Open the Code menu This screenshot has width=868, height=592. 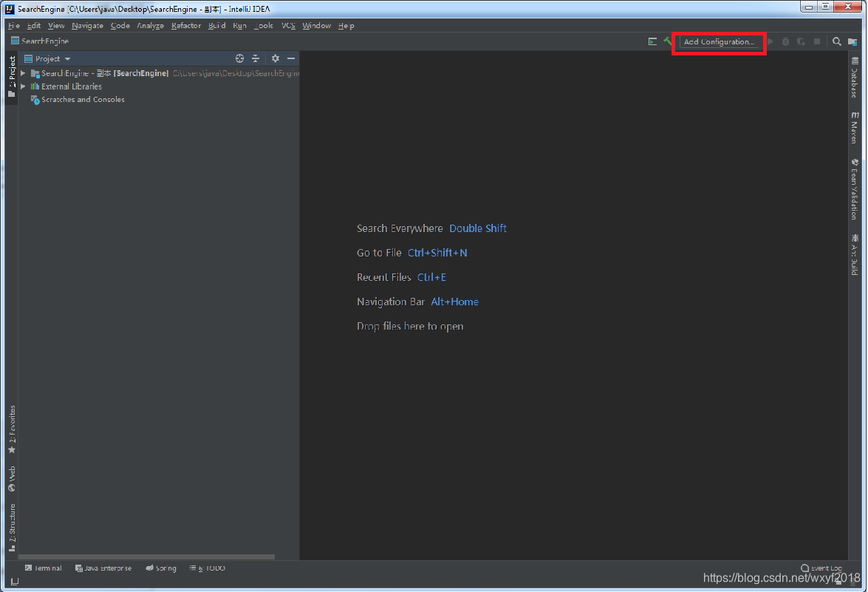[120, 25]
